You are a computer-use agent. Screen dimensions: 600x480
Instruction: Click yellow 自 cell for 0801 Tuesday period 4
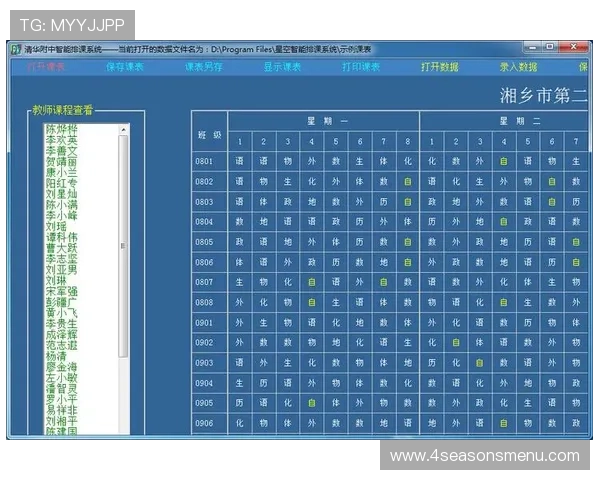click(504, 161)
